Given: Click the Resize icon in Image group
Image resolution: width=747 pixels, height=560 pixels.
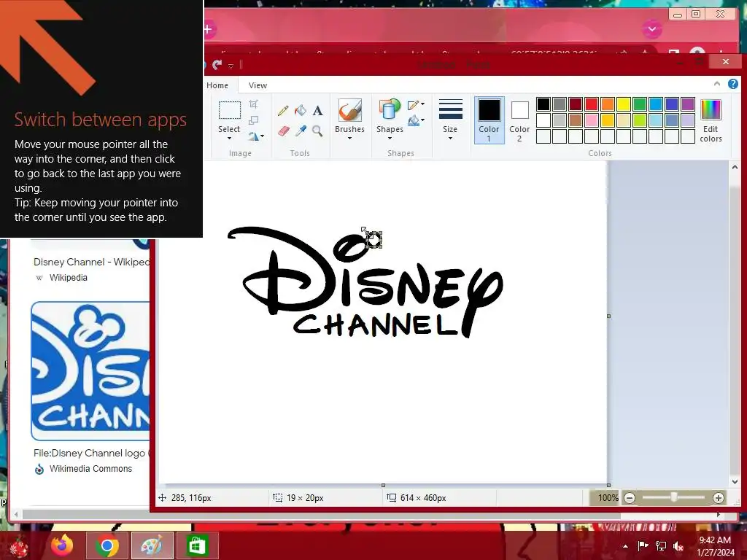Looking at the screenshot, I should (254, 120).
